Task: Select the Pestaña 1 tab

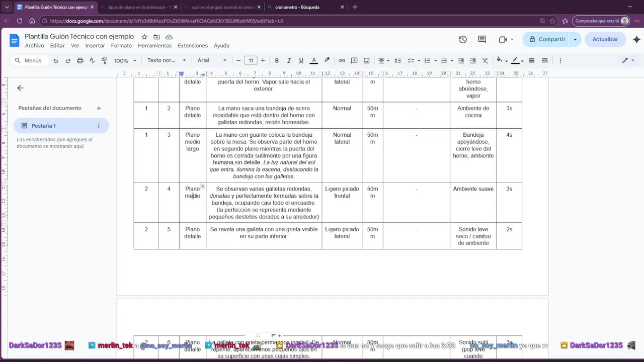Action: click(x=61, y=126)
